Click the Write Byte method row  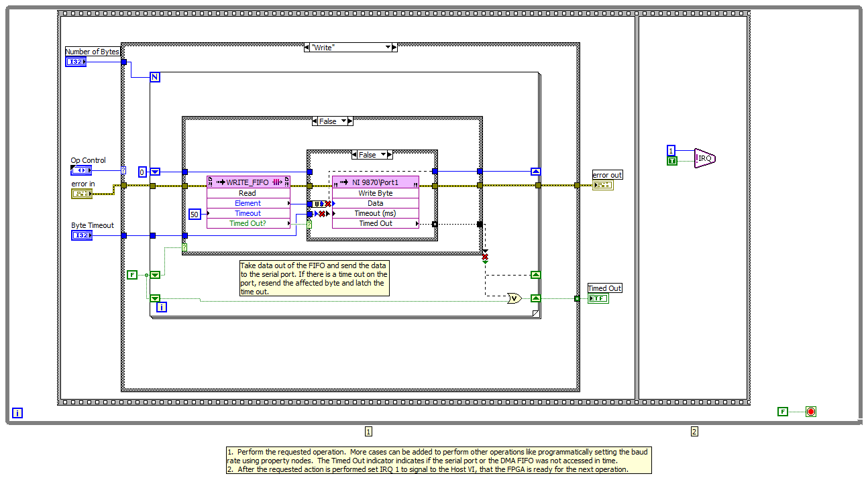(376, 193)
